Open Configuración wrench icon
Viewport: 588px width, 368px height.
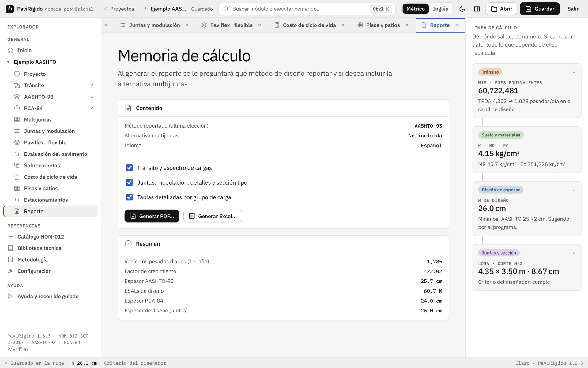click(10, 271)
